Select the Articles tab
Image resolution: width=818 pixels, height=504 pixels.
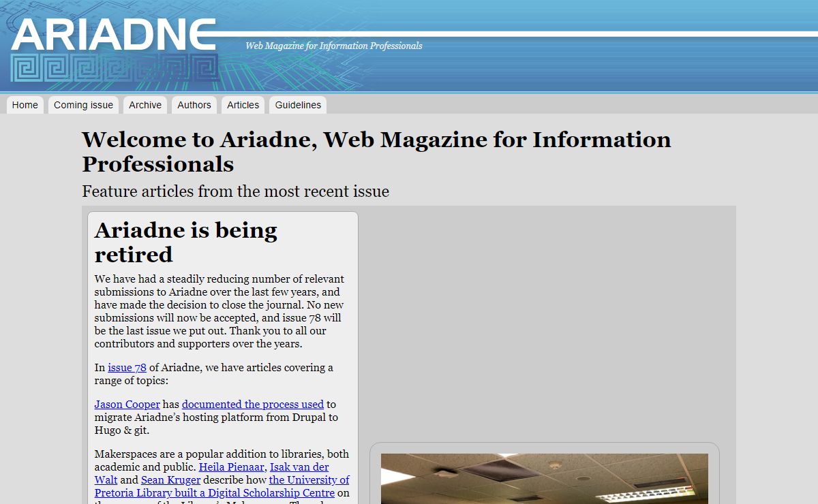tap(243, 105)
